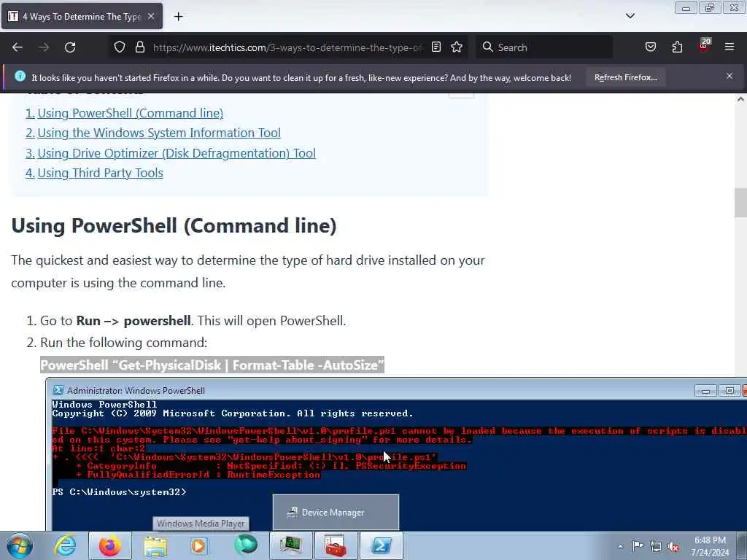
Task: Click the Firefox Search box
Action: tap(544, 47)
